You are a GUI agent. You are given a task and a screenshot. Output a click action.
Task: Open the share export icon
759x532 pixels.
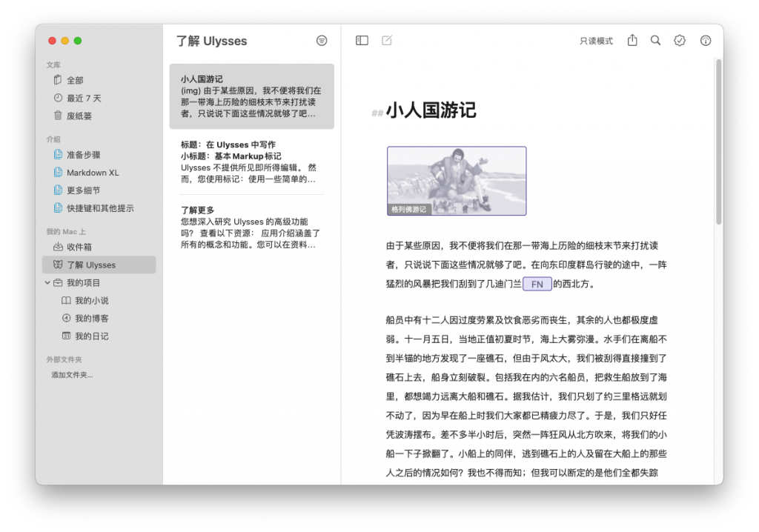click(x=632, y=40)
